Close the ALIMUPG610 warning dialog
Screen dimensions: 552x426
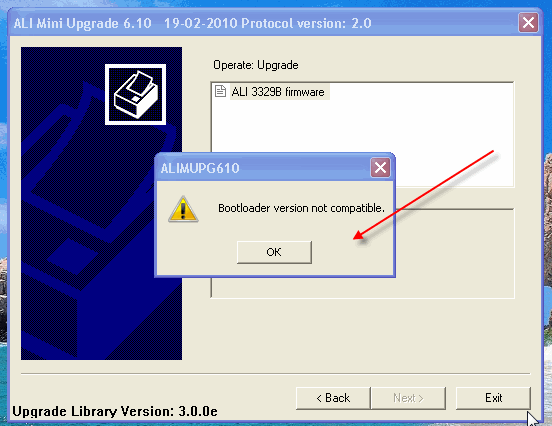click(380, 168)
